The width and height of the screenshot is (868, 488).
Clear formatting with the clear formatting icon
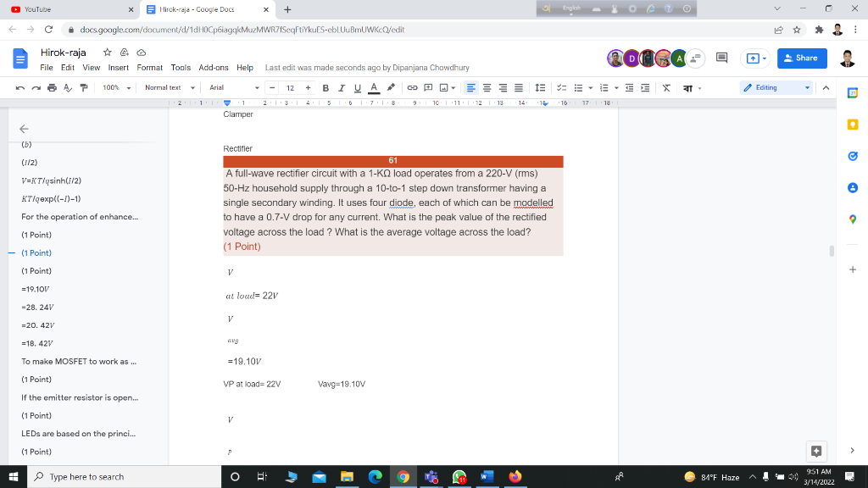click(666, 87)
